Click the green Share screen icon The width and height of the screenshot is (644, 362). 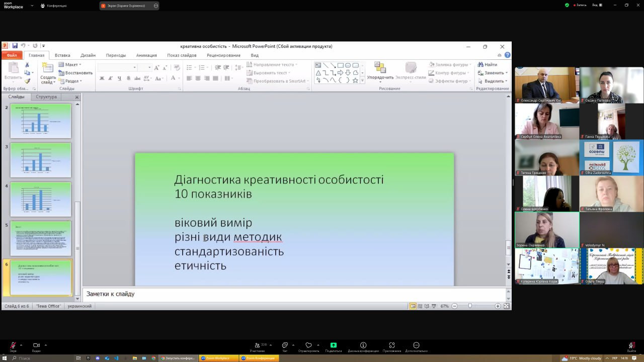click(333, 345)
